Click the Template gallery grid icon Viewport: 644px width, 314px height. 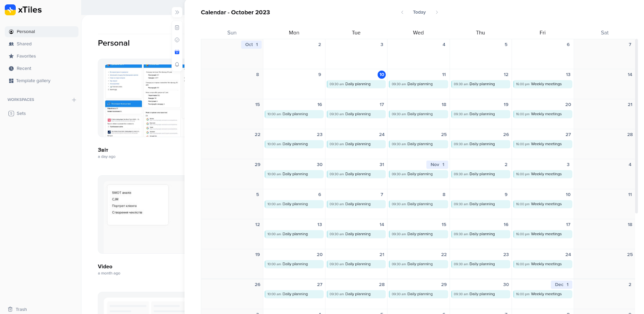(11, 81)
